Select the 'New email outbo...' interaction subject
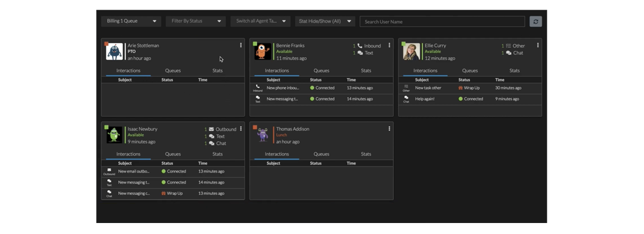The height and width of the screenshot is (234, 644). pyautogui.click(x=134, y=171)
